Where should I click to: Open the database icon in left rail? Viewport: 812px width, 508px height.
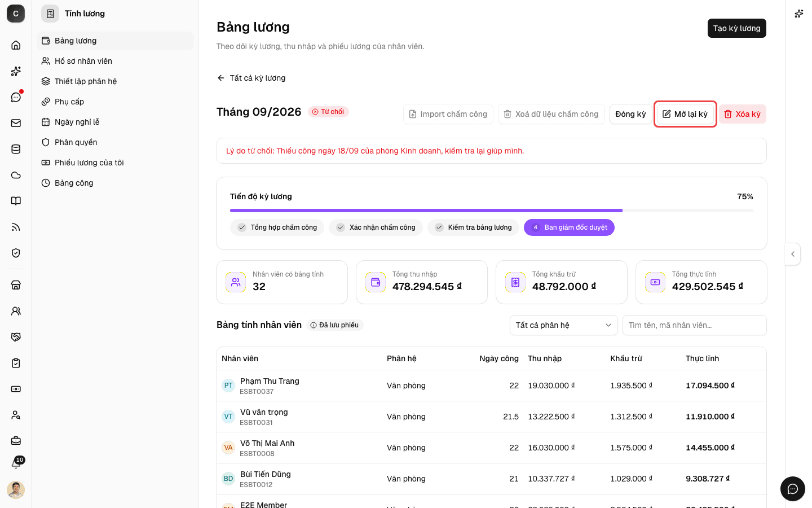pyautogui.click(x=16, y=149)
